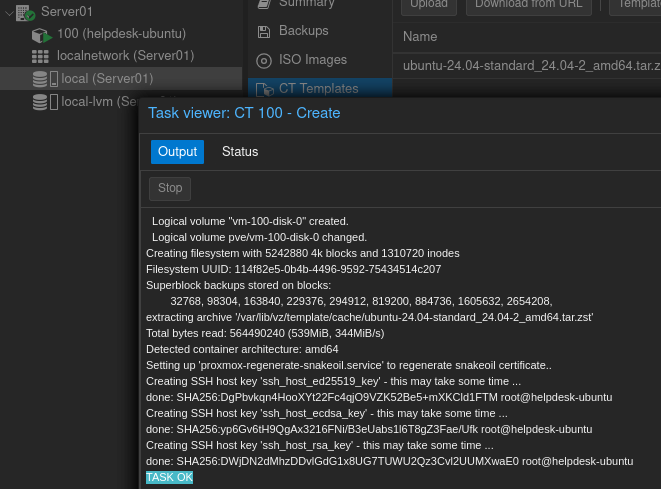This screenshot has width=661, height=489.
Task: Collapse the Server01 tree node chevron
Action: [x=9, y=13]
